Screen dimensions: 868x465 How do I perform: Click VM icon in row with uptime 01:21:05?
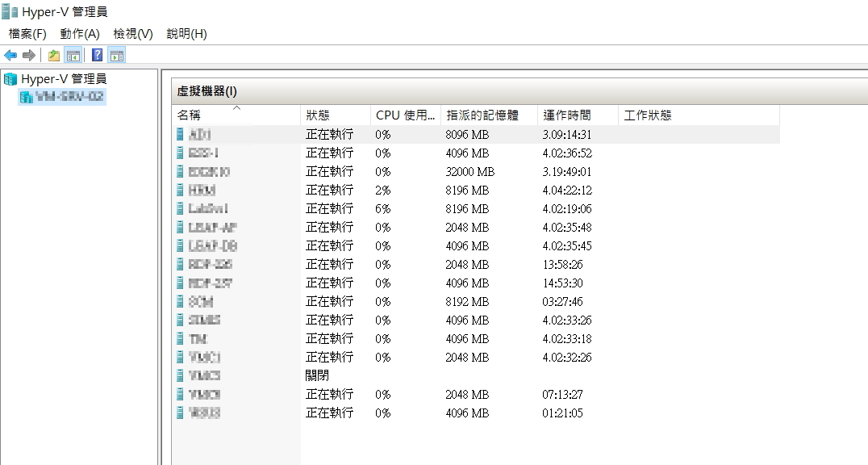(x=180, y=413)
